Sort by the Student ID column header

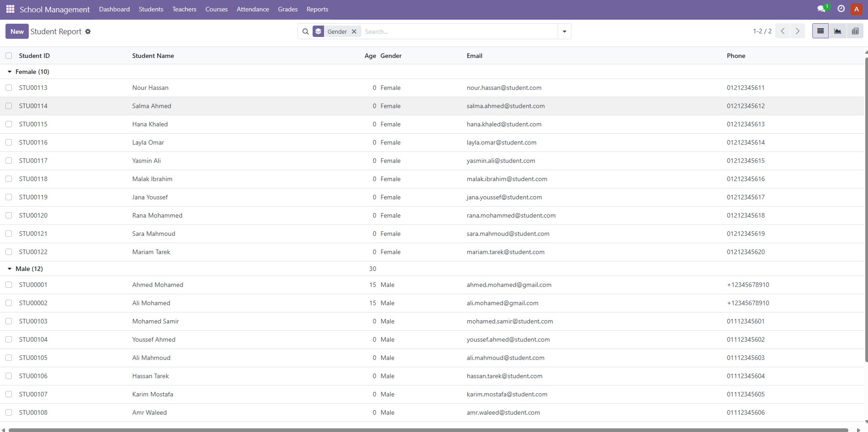pos(34,56)
